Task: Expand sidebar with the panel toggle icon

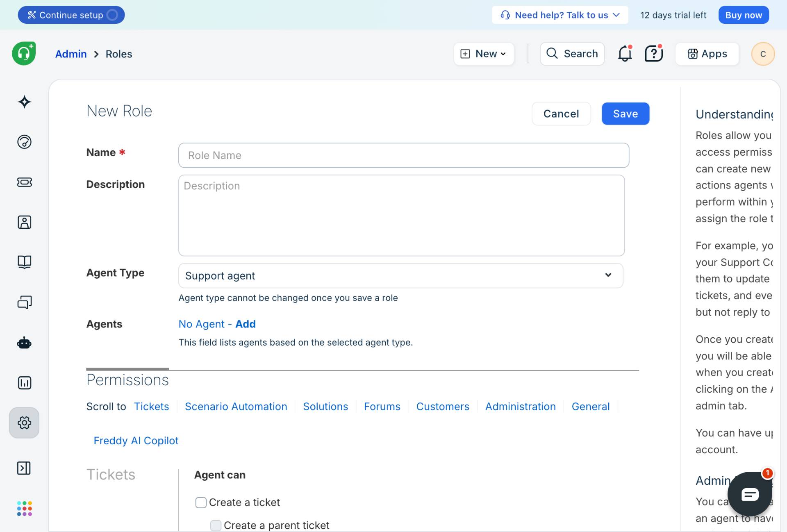Action: coord(24,468)
